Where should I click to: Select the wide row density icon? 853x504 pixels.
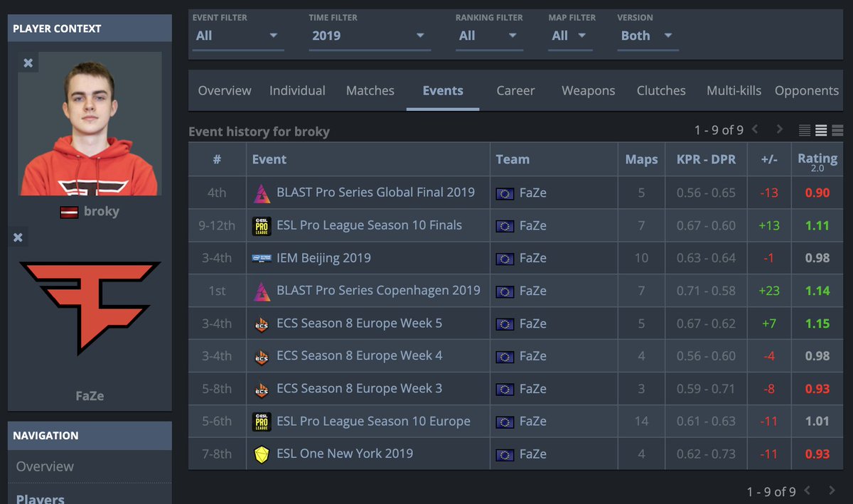(x=837, y=130)
